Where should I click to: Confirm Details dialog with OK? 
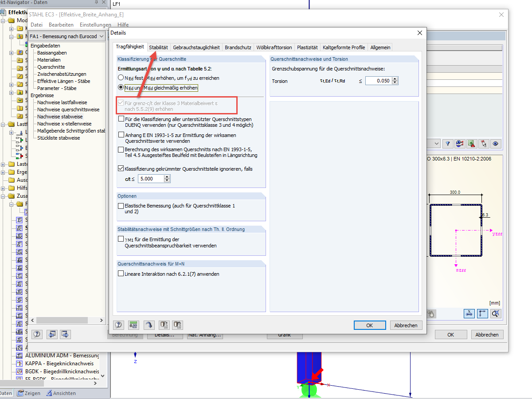coord(370,325)
